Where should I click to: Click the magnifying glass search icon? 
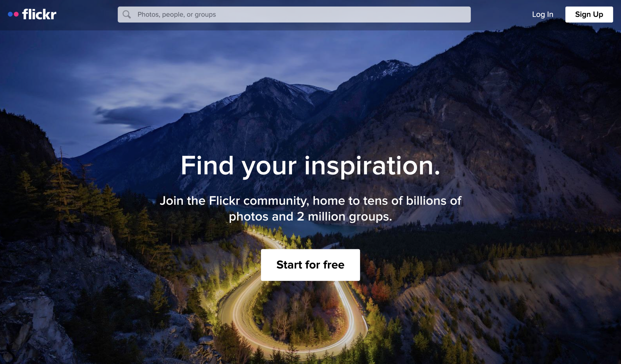(x=127, y=15)
